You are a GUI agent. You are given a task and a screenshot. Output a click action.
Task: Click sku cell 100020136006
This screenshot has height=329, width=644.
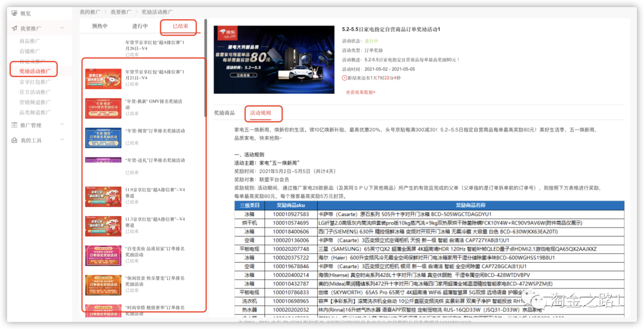[x=291, y=240]
